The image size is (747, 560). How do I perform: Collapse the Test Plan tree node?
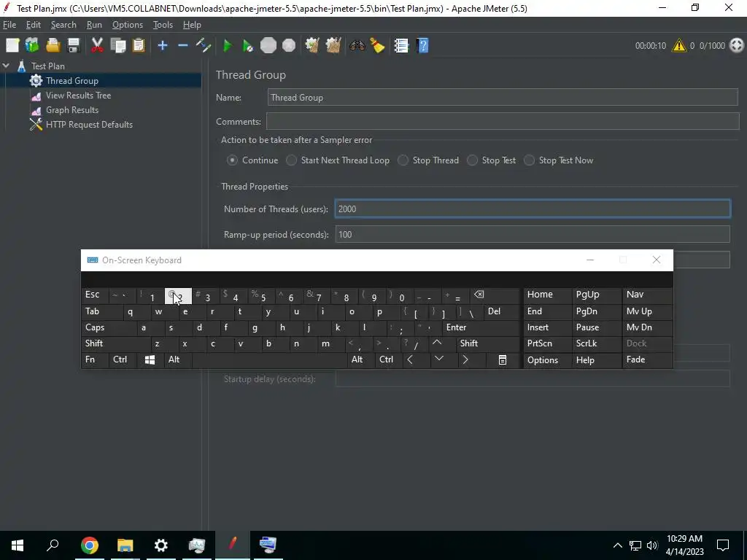click(6, 66)
